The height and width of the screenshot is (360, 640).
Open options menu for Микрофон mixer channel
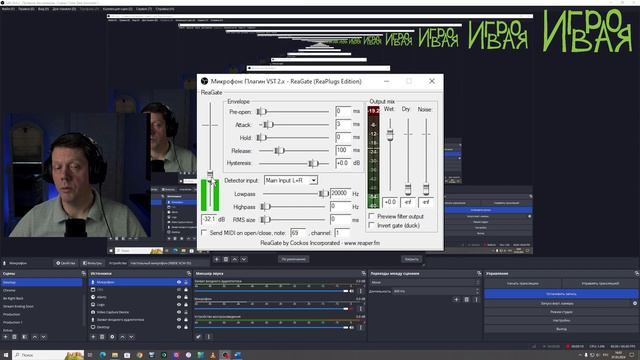[360, 309]
